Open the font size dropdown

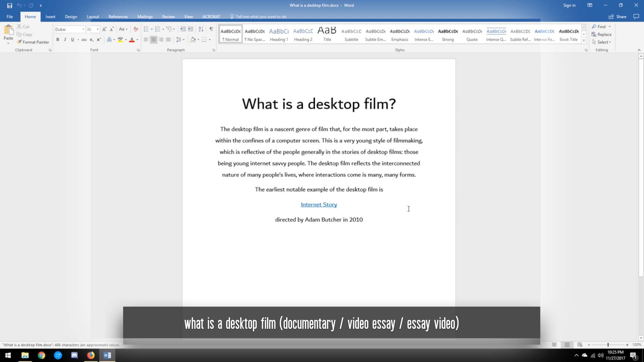pos(98,29)
